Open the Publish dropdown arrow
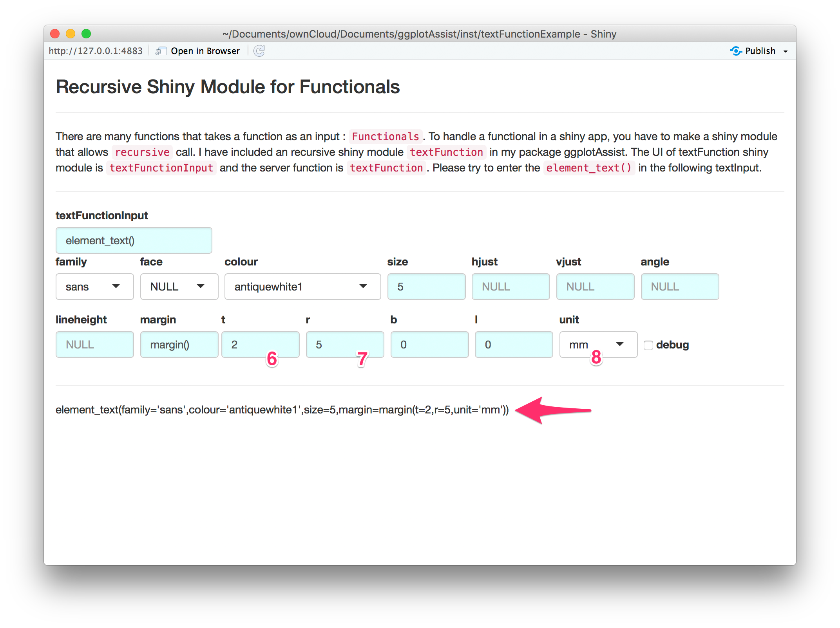 [x=786, y=51]
